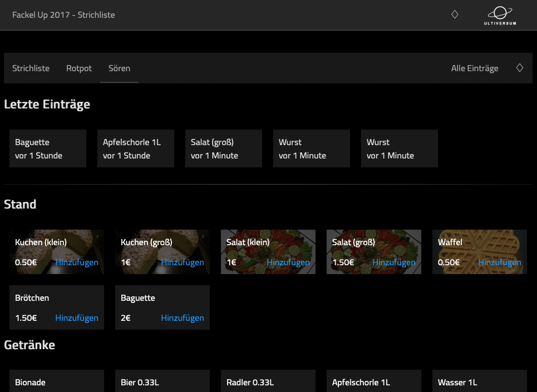This screenshot has width=537, height=392.
Task: Open the Ultiversum planet logo
Action: (499, 14)
